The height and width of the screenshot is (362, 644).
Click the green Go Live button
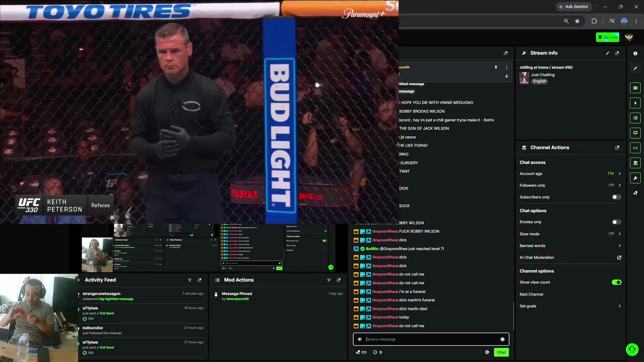(x=607, y=37)
